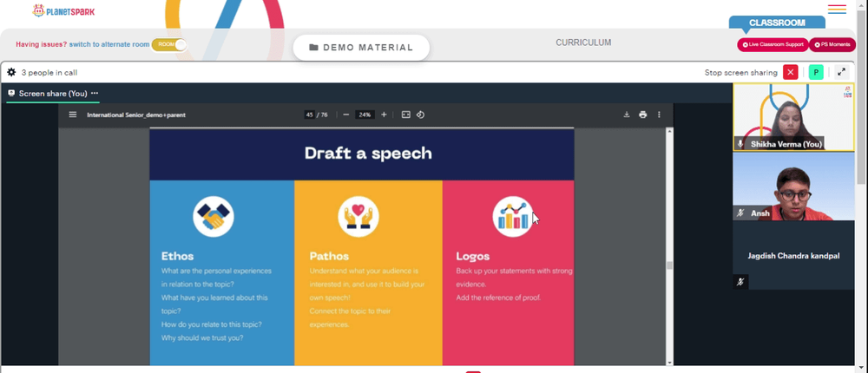Open PDF viewer more actions menu
This screenshot has width=868, height=373.
[x=659, y=115]
